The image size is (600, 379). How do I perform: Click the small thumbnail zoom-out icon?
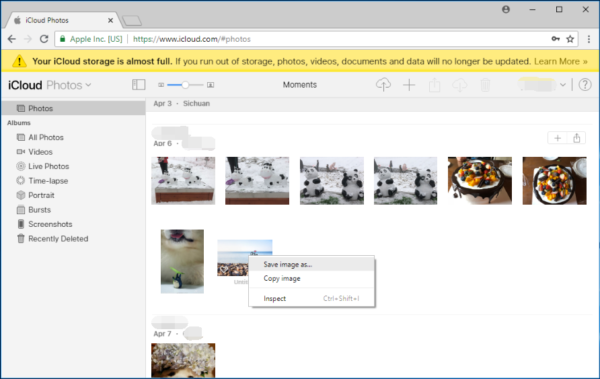click(x=161, y=85)
